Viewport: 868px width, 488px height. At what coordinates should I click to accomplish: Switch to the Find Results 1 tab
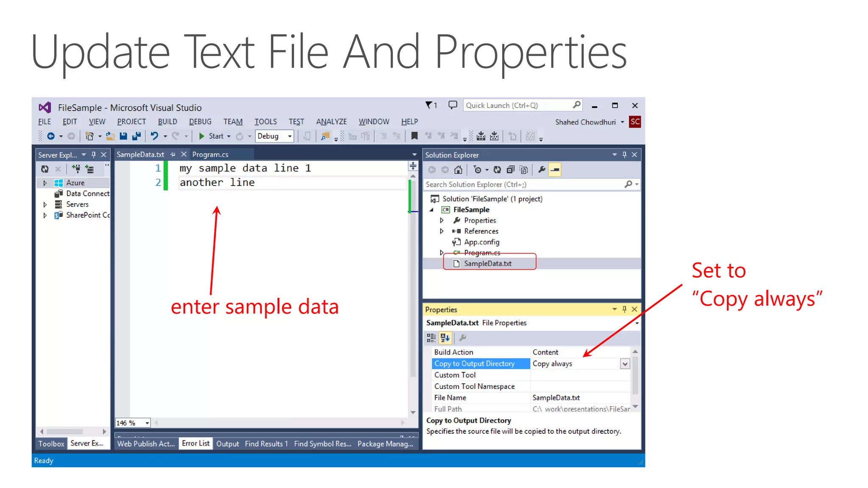(x=266, y=444)
